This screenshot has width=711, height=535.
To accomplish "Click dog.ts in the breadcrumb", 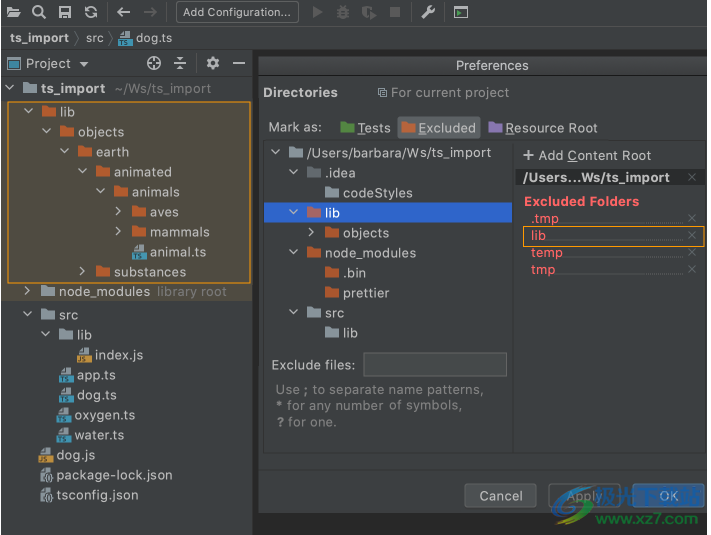I will 145,38.
